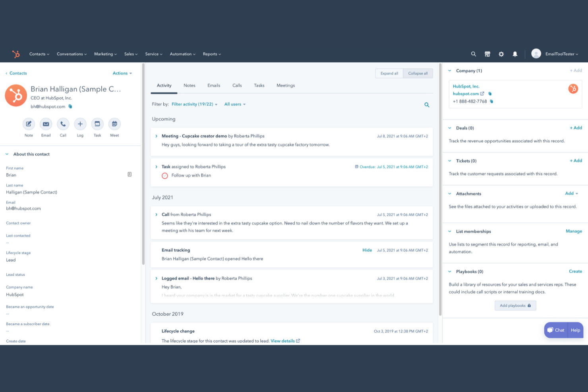Open the Actions dropdown menu
The image size is (588, 392).
tap(122, 73)
